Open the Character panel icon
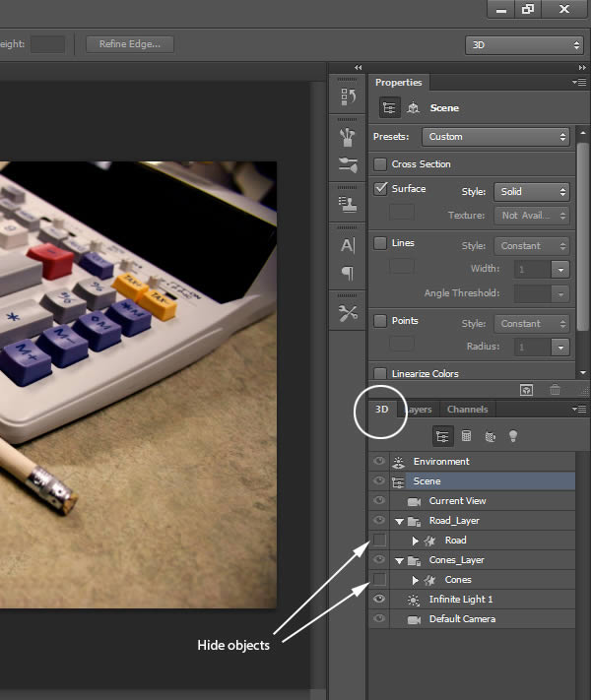Screen dimensions: 591x700 [348, 245]
